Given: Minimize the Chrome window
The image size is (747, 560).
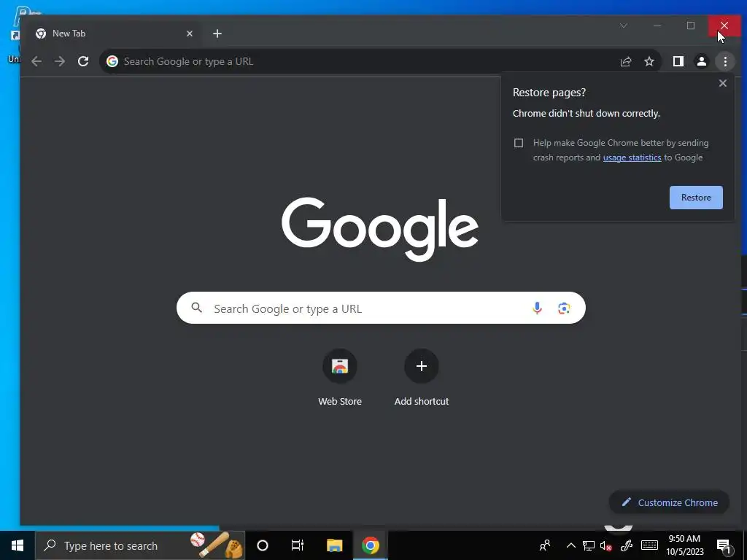Looking at the screenshot, I should point(657,26).
